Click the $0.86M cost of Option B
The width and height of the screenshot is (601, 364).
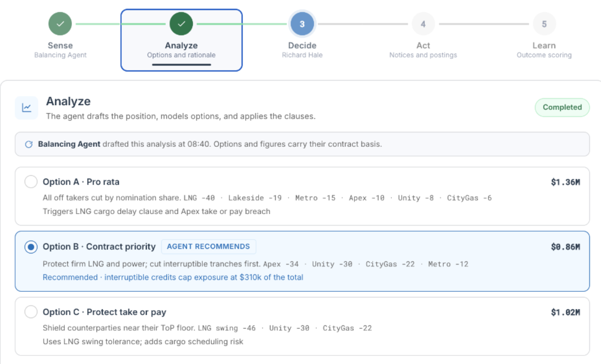pyautogui.click(x=565, y=247)
